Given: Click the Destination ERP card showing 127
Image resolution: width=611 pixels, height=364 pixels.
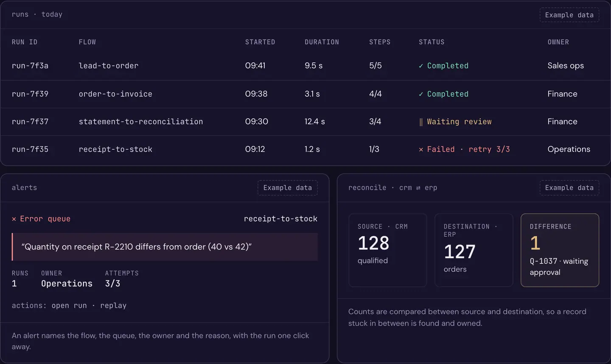Looking at the screenshot, I should click(x=474, y=250).
